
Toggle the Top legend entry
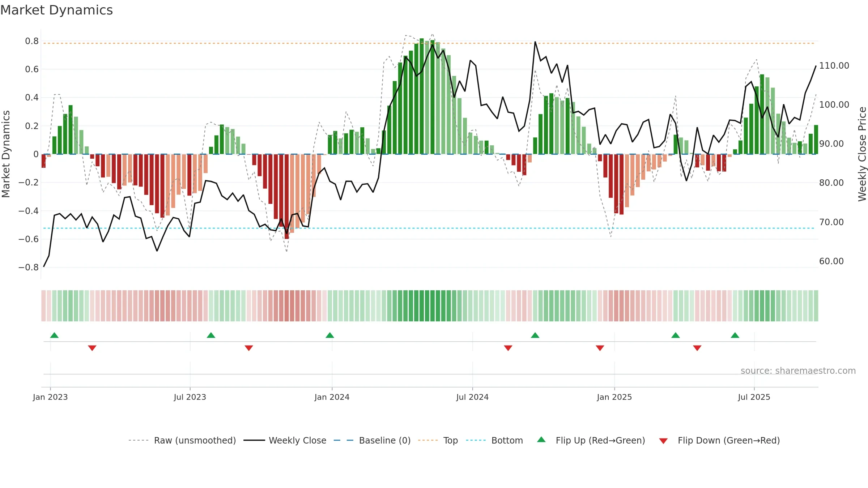[x=438, y=440]
